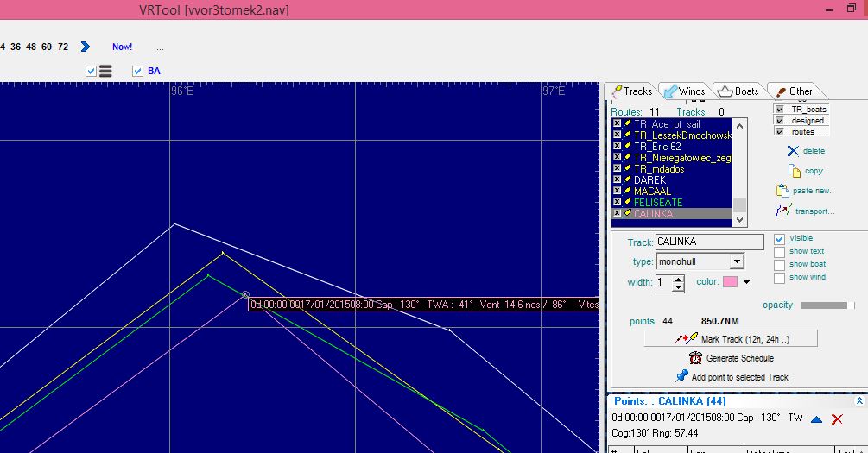Select the 60 hour time step
Image resolution: width=868 pixels, height=453 pixels.
[x=47, y=47]
